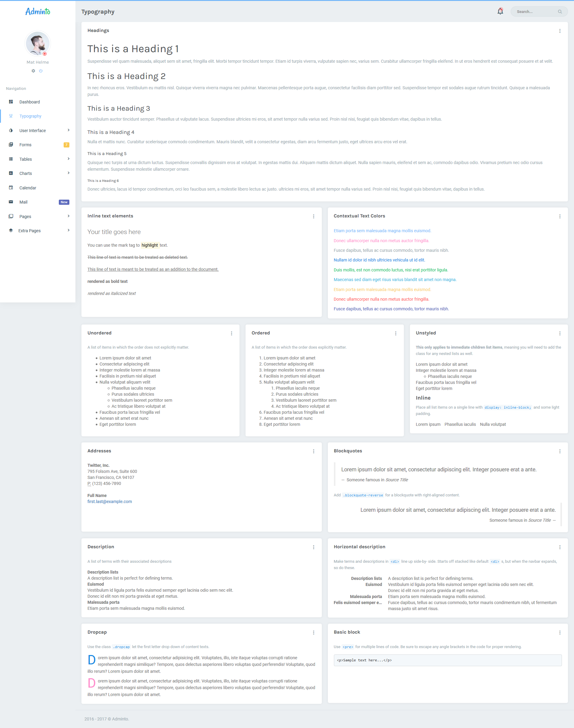Click the Adminto logo
This screenshot has height=728, width=574.
37,11
